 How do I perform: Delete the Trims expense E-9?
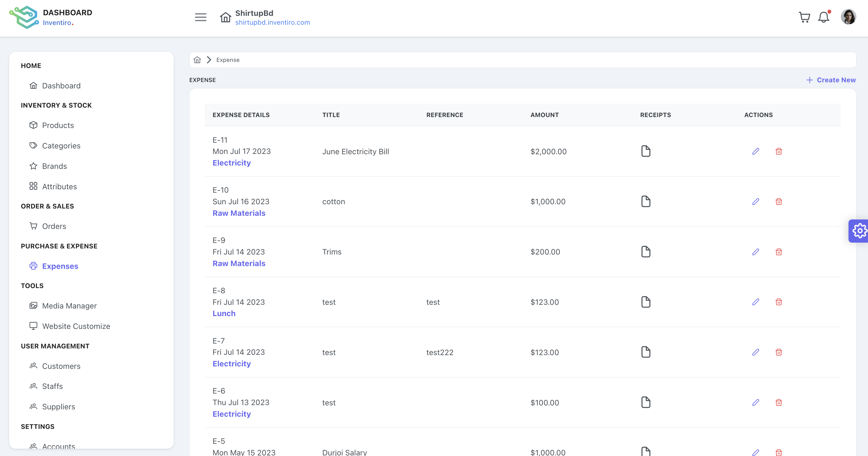click(x=779, y=252)
